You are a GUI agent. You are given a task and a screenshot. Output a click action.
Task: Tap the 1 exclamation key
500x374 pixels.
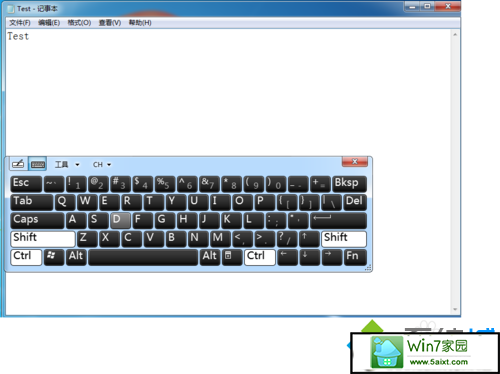click(x=76, y=184)
